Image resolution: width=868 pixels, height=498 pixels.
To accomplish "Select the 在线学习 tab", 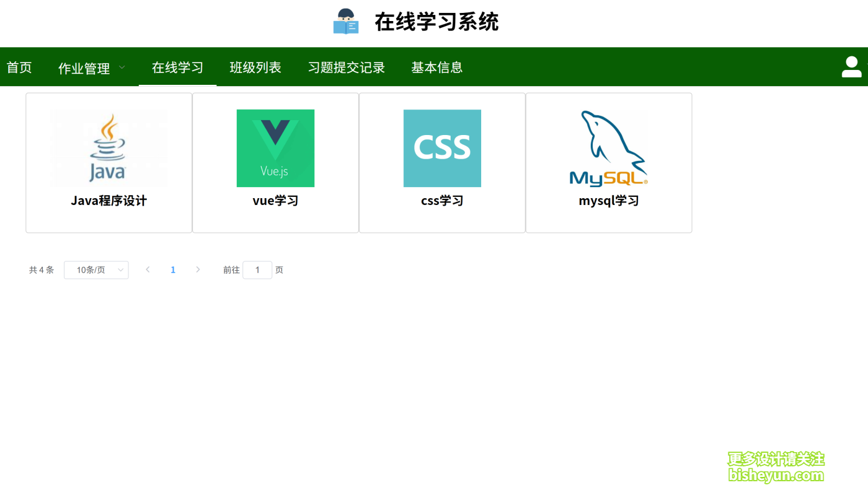I will tap(178, 68).
